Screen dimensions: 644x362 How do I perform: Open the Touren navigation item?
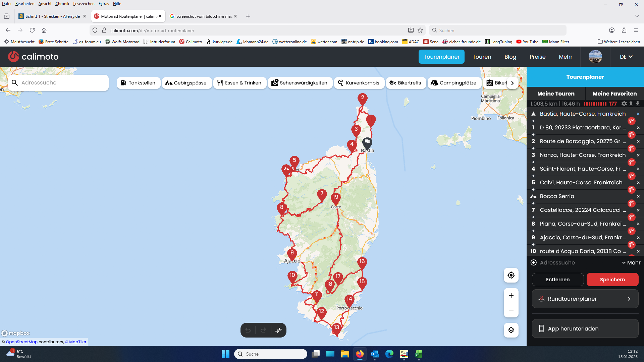point(482,57)
